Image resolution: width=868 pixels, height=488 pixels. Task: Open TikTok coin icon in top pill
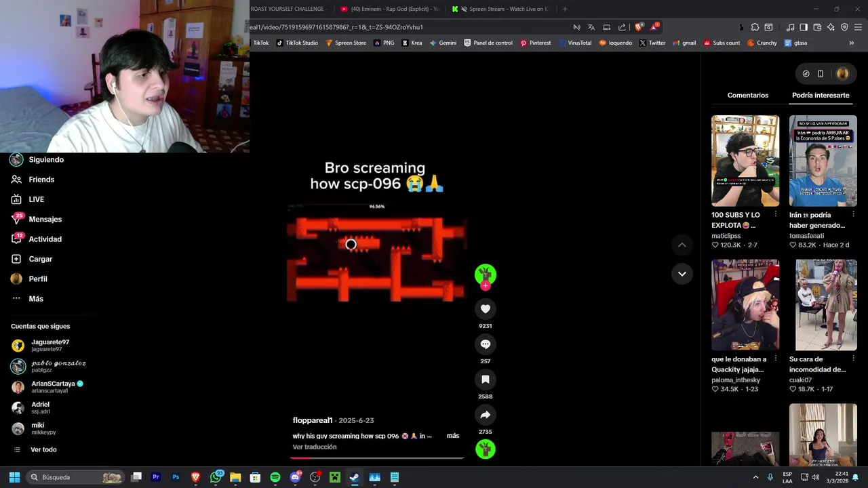click(806, 74)
